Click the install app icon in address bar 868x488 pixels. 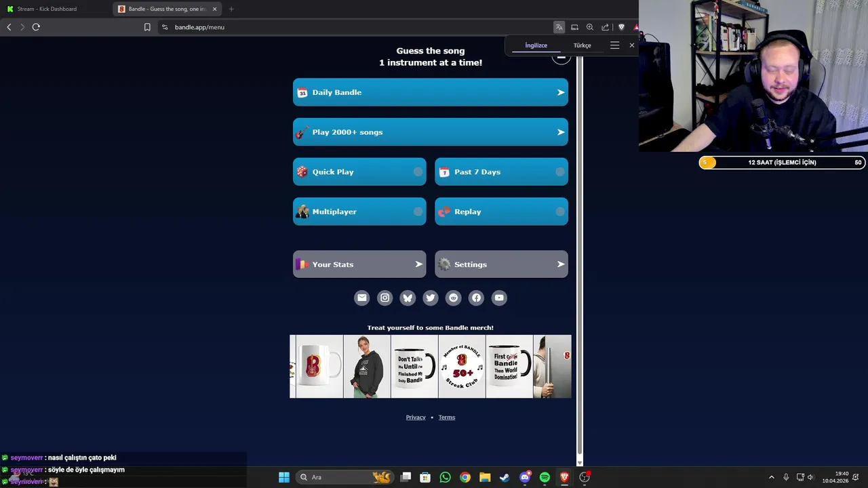point(574,27)
